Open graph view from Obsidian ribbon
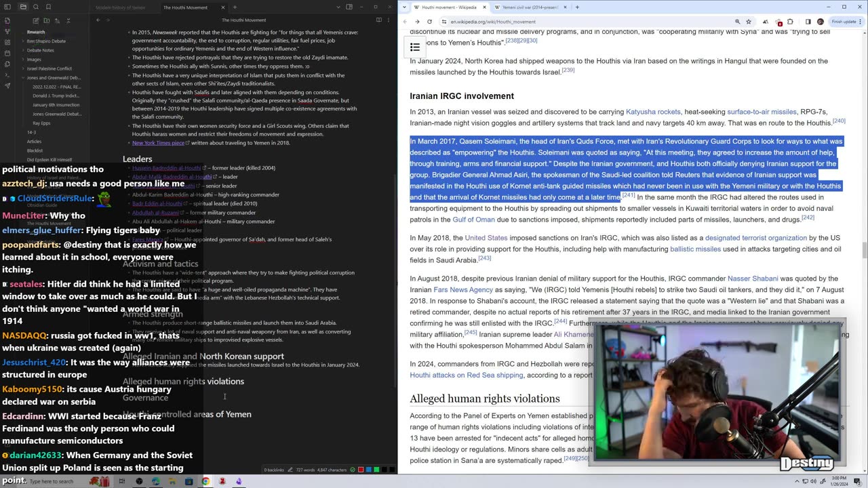Image resolution: width=868 pixels, height=488 pixels. tap(7, 31)
